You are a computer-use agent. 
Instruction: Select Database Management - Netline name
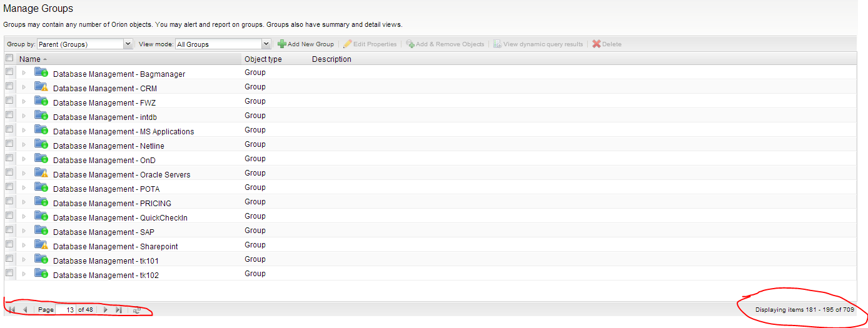(109, 146)
